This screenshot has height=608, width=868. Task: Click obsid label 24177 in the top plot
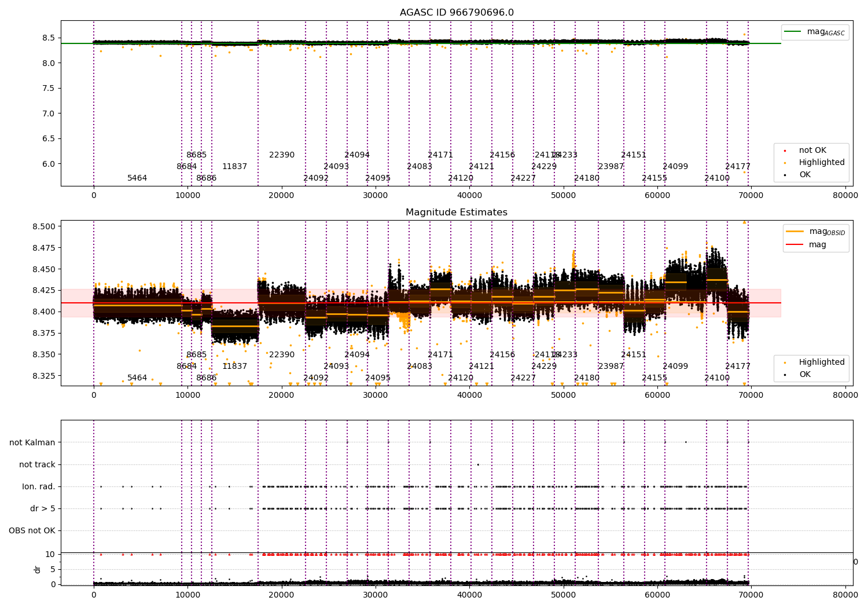[738, 166]
